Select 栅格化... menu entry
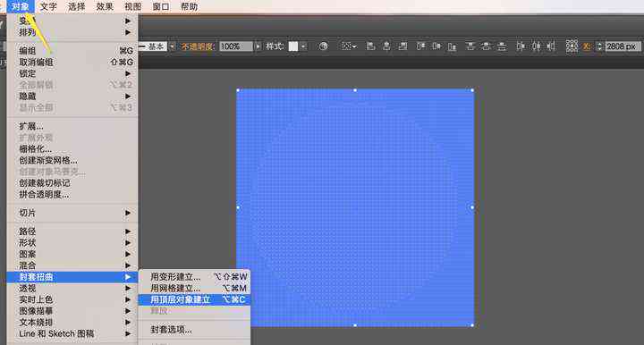This screenshot has height=345, width=644. click(x=72, y=149)
